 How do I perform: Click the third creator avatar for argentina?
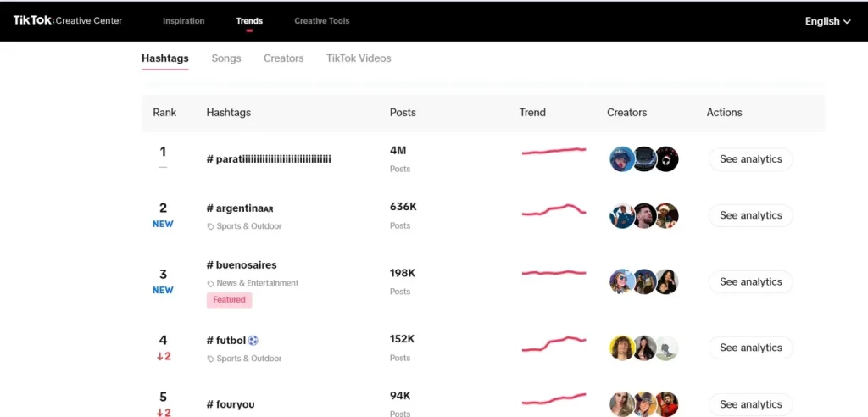tap(666, 215)
